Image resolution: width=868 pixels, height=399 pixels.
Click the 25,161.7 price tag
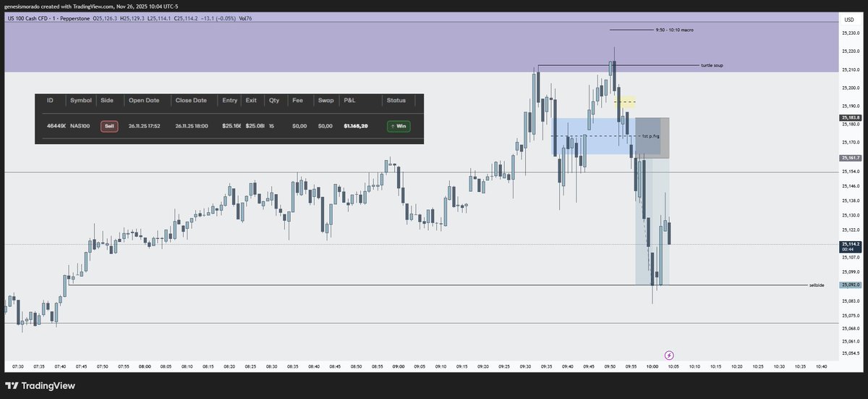point(850,157)
